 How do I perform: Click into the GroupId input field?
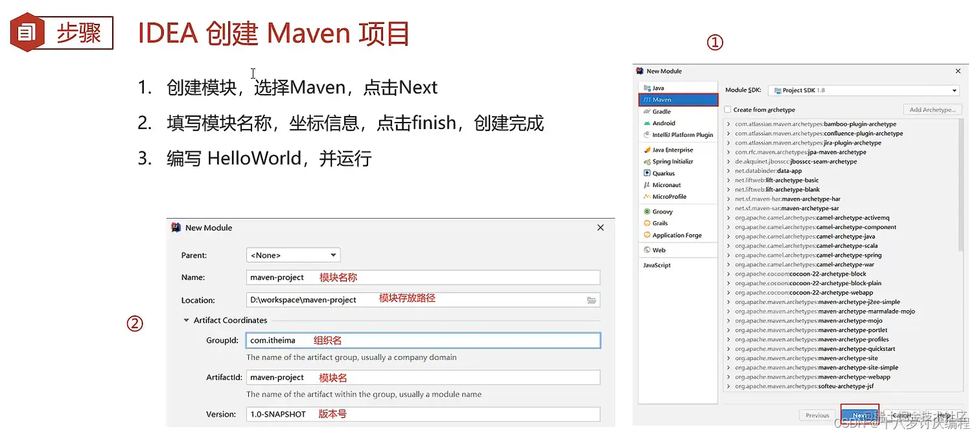(423, 341)
